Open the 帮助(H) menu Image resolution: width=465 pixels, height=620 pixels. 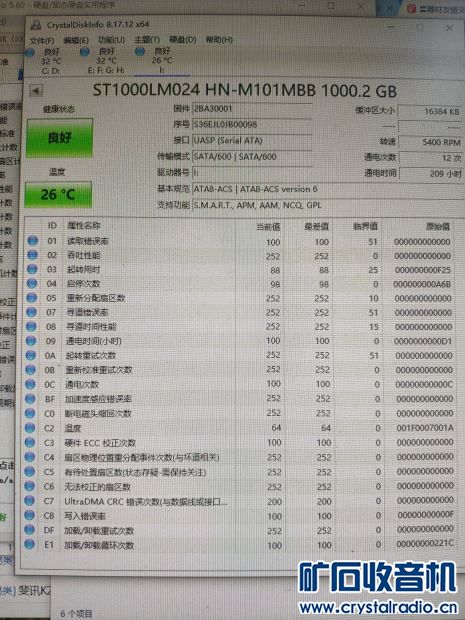219,40
